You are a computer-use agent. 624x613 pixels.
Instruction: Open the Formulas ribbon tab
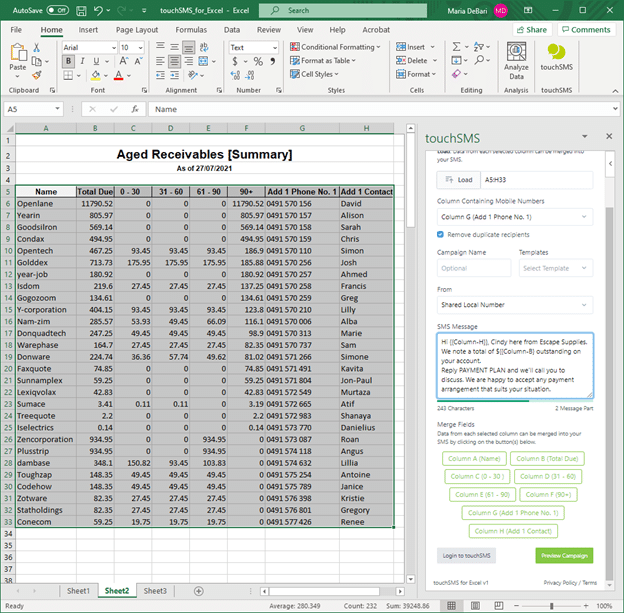pyautogui.click(x=191, y=30)
